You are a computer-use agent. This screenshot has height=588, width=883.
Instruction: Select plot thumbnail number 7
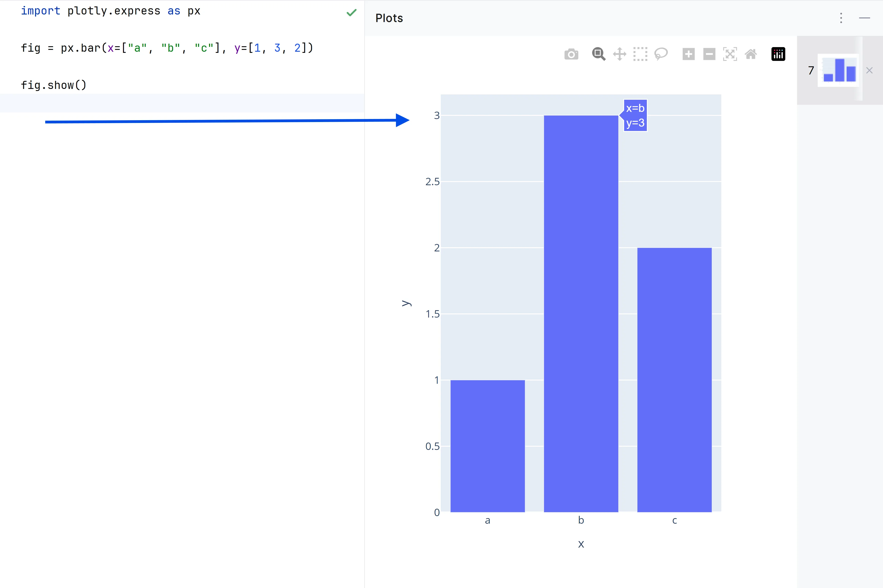click(838, 71)
